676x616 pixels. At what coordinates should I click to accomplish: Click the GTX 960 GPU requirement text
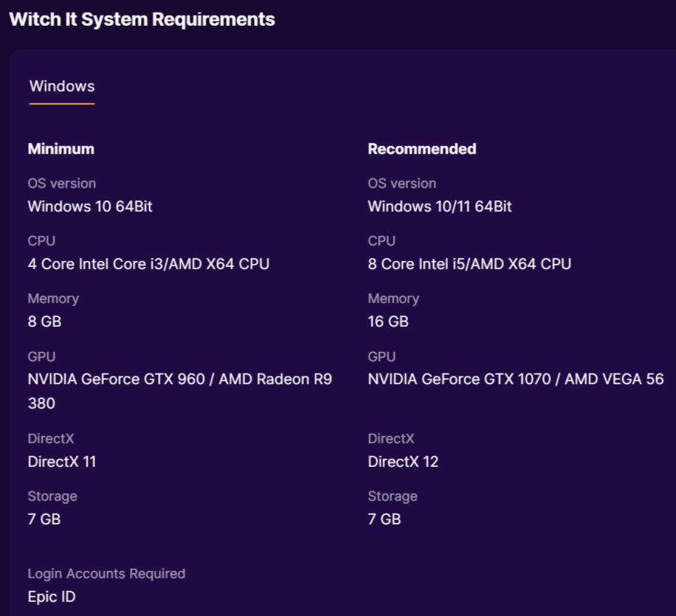click(x=180, y=392)
